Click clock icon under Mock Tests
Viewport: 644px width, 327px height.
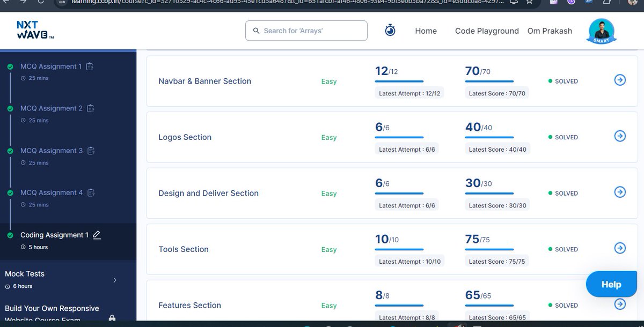[8, 286]
